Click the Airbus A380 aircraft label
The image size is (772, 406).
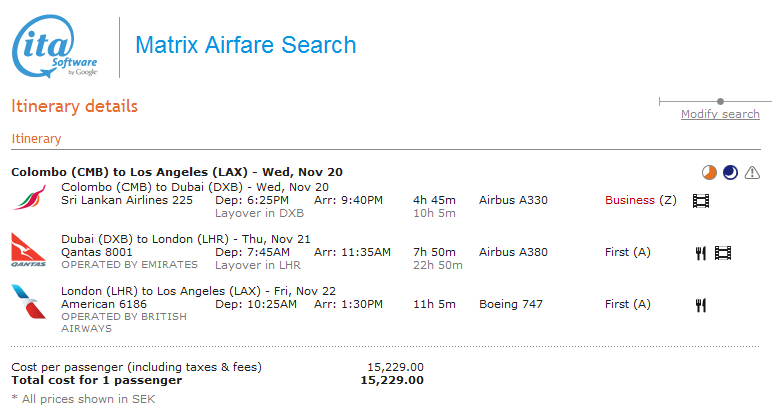pyautogui.click(x=513, y=252)
